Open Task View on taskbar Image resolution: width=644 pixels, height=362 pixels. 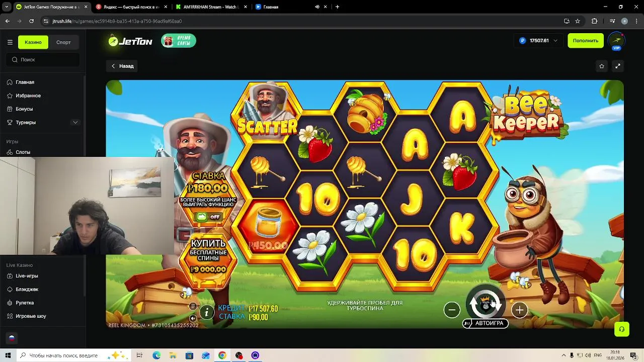pos(139,355)
